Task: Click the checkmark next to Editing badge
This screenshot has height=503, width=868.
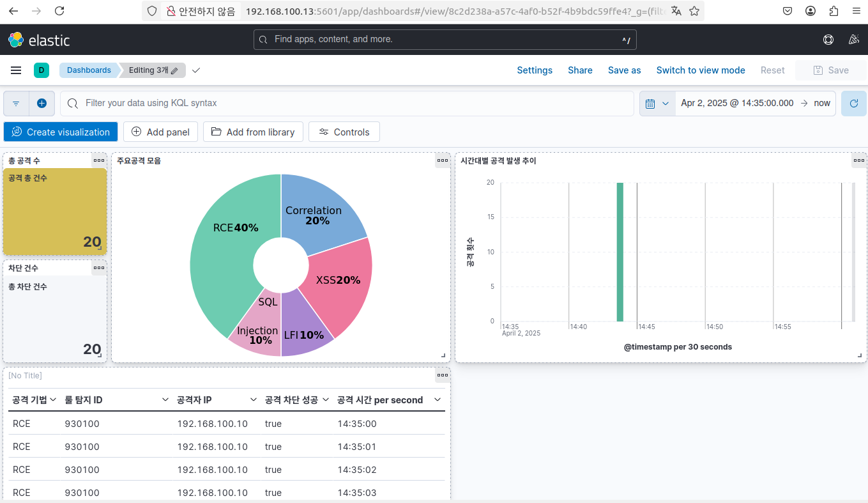Action: 196,70
